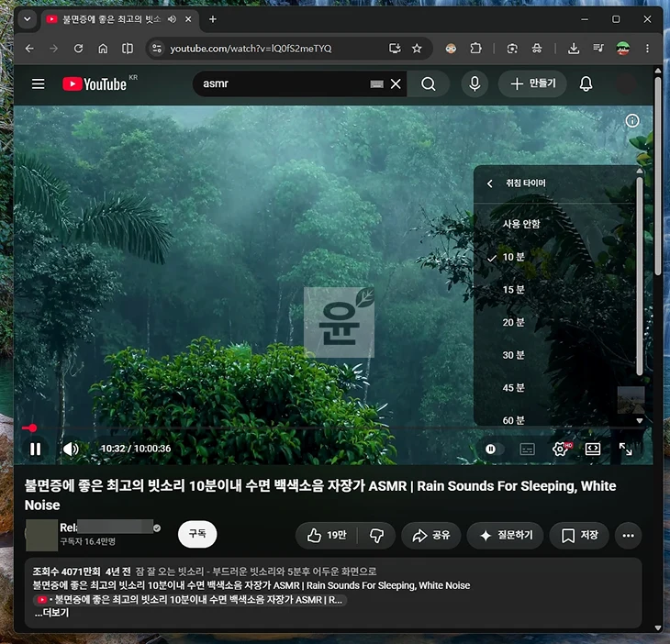670x644 pixels.
Task: Like the video (19만)
Action: coord(327,535)
